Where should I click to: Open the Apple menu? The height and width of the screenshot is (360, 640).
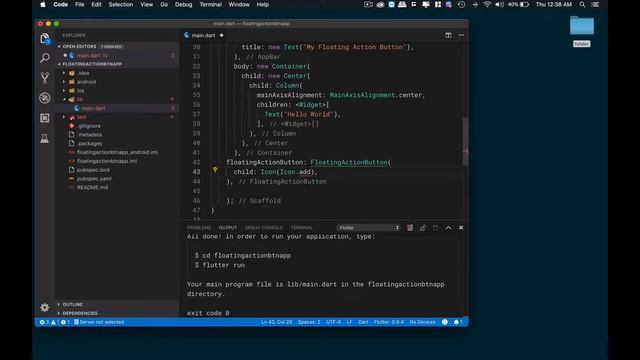(43, 4)
